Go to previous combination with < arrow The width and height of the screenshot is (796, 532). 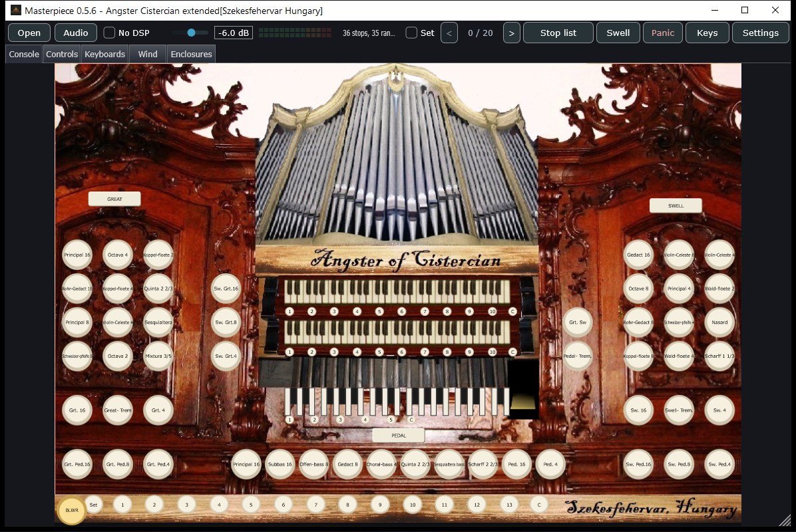pyautogui.click(x=449, y=33)
